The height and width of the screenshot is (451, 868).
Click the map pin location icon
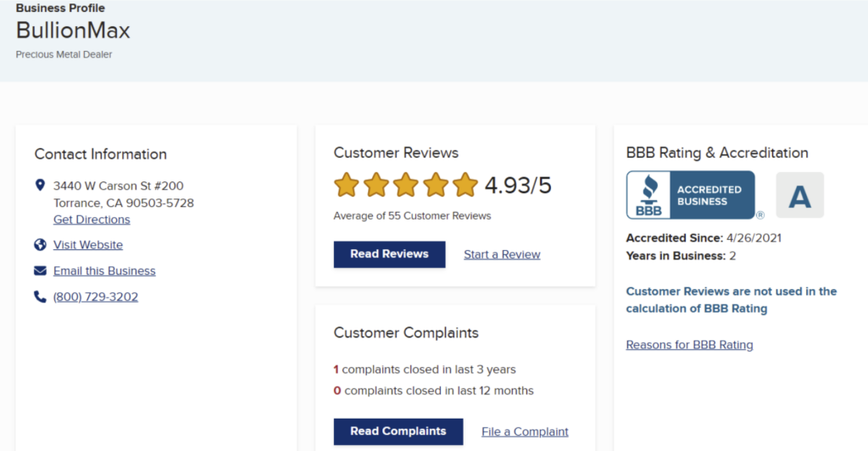(x=40, y=185)
